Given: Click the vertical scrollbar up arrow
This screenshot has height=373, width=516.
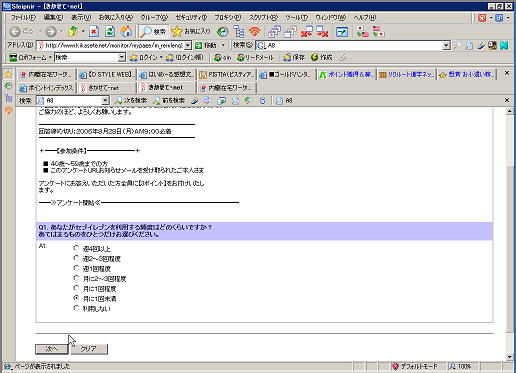Looking at the screenshot, I should 510,111.
